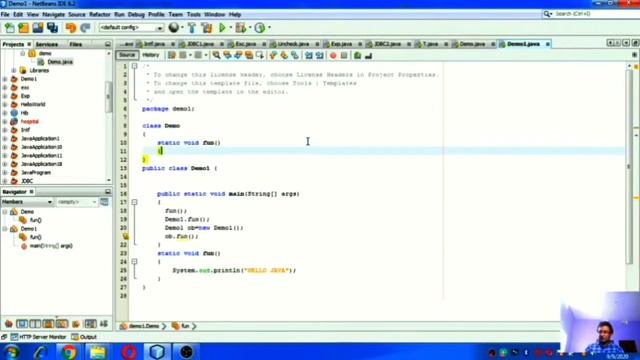This screenshot has height=360, width=640.
Task: Click the magnifier icon in the search box
Action: point(547,14)
